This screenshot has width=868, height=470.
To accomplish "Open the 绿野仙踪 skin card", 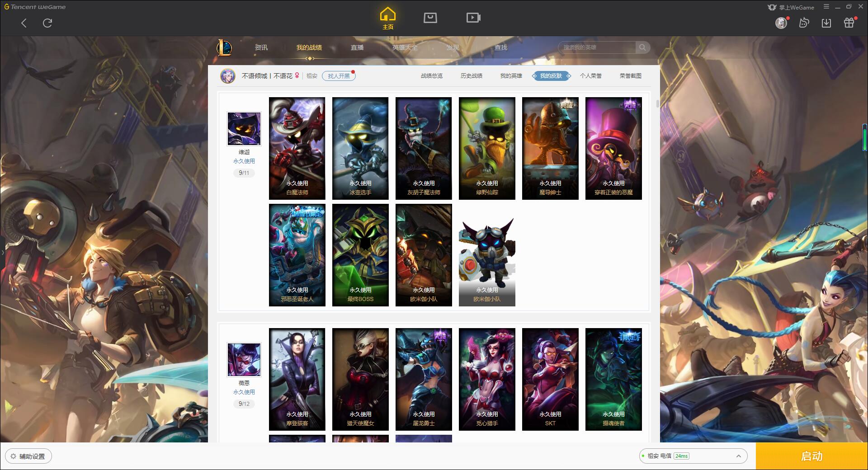I will 487,148.
